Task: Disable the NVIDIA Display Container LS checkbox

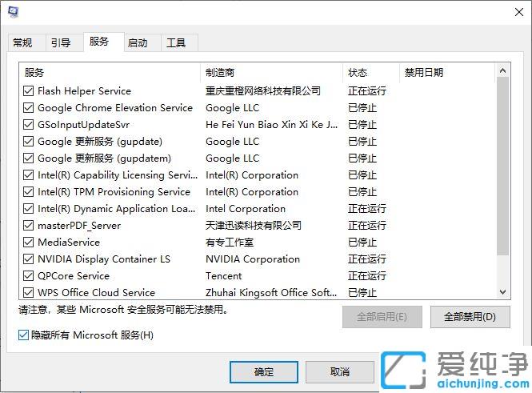Action: (x=29, y=259)
